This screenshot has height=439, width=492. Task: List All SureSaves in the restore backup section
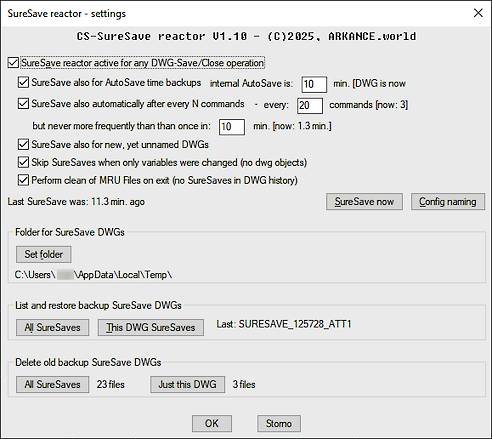coord(52,327)
